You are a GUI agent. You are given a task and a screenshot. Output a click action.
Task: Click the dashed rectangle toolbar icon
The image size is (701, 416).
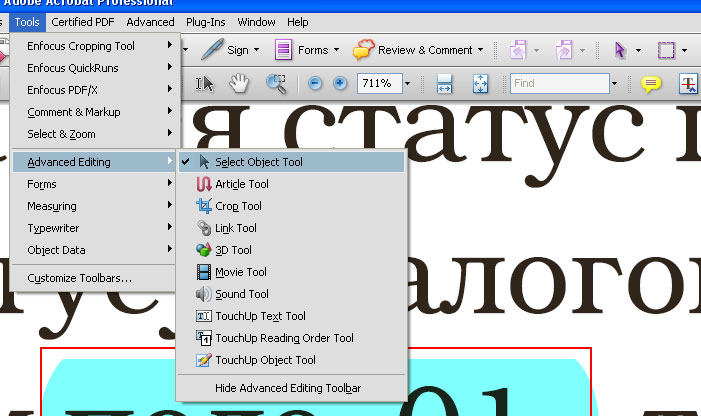click(666, 50)
